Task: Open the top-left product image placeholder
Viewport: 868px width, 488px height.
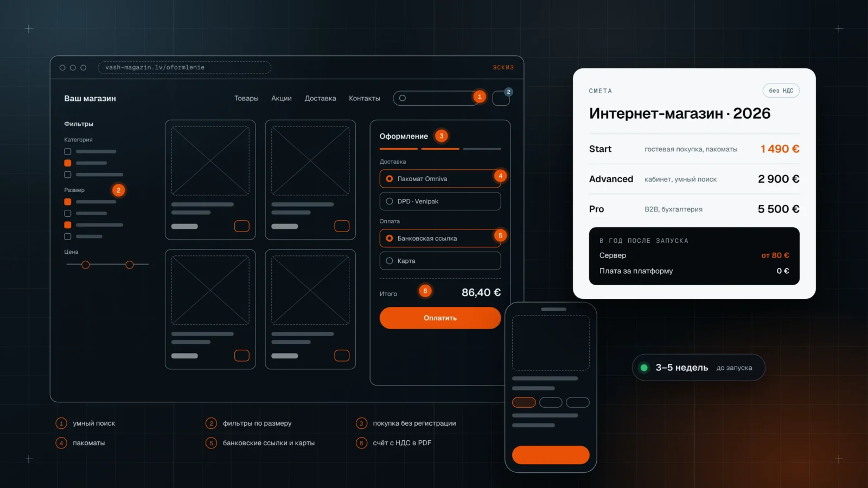Action: 210,160
